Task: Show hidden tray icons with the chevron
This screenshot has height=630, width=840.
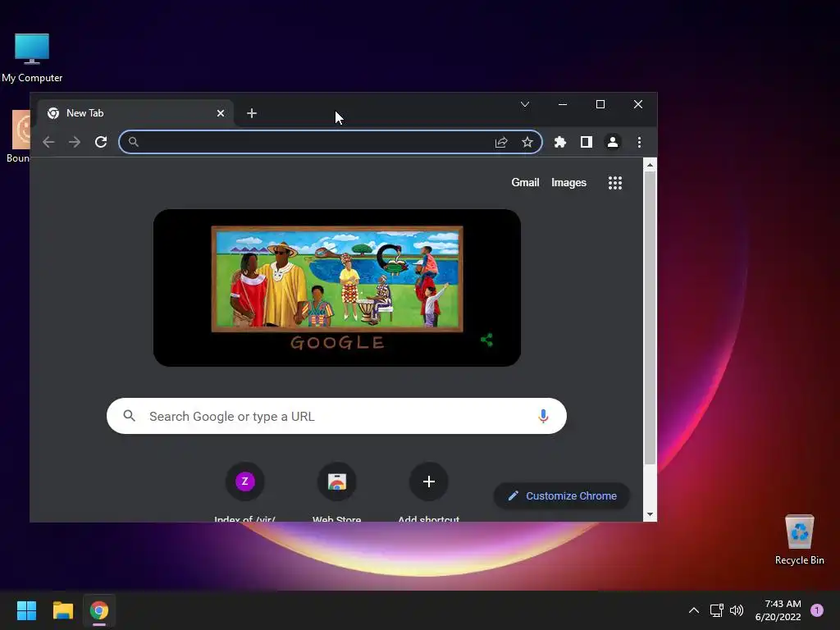Action: click(694, 610)
